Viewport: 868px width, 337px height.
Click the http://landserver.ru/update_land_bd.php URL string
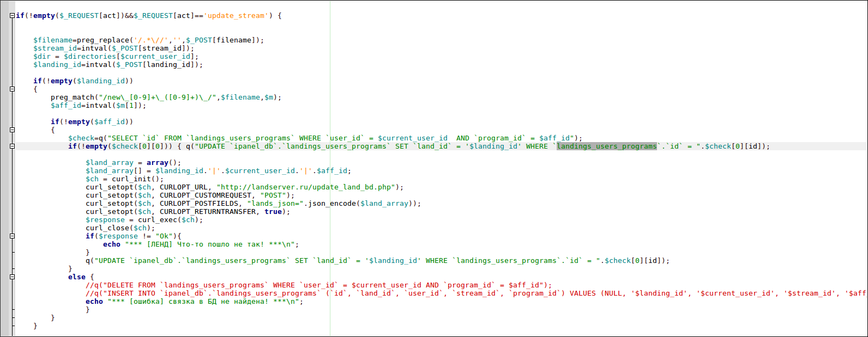point(306,187)
